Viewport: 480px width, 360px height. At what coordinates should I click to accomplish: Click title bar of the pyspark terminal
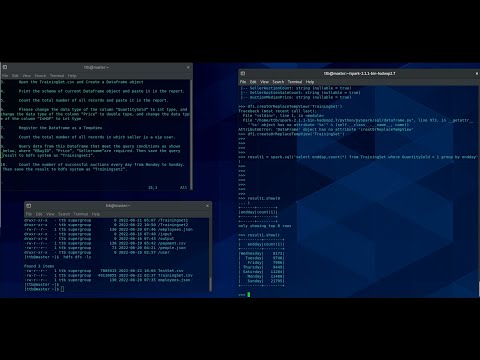pyautogui.click(x=359, y=73)
